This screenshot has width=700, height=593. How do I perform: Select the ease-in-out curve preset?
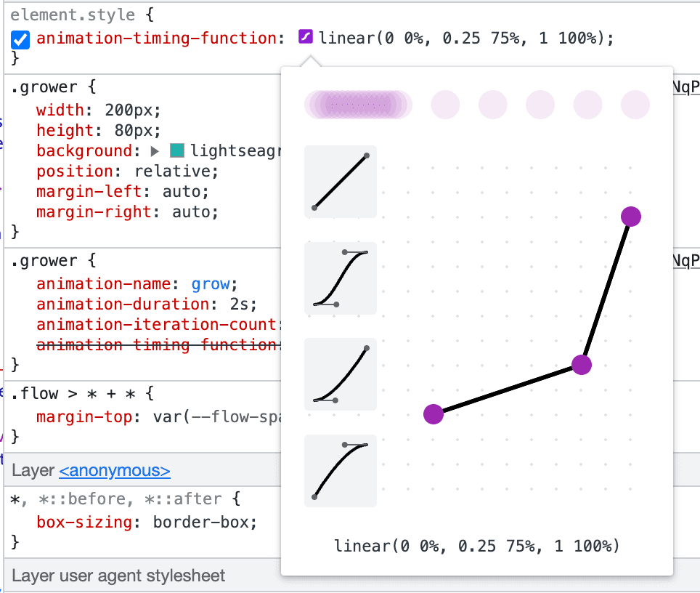point(340,278)
